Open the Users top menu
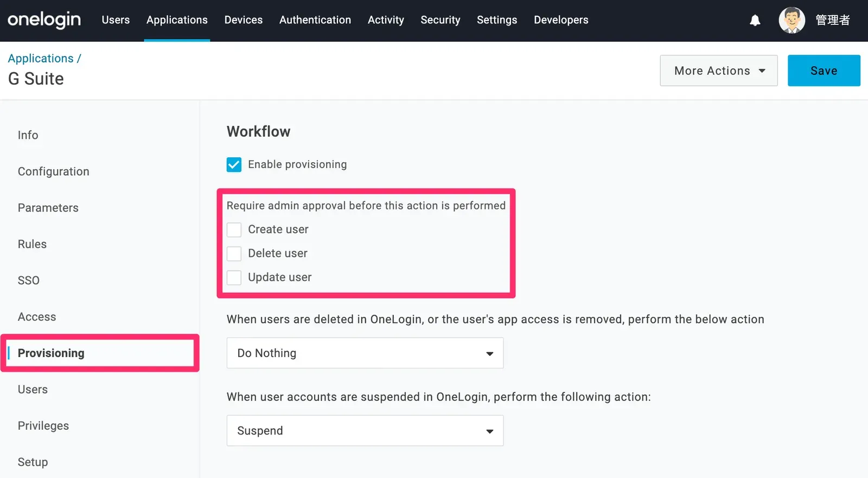 (116, 20)
